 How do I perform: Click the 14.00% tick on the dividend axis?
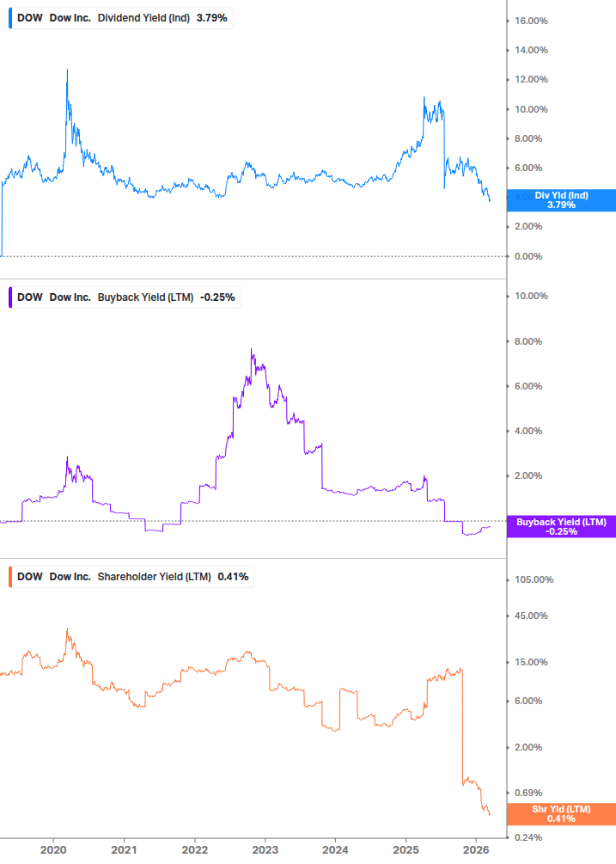[x=531, y=50]
